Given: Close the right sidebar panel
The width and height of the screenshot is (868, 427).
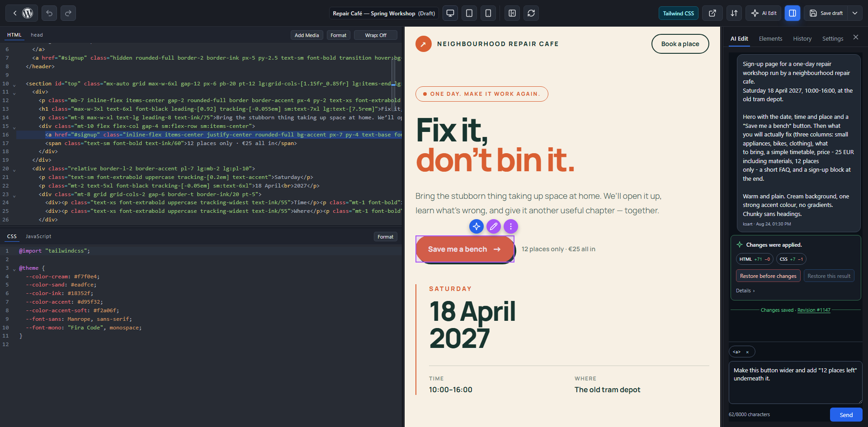Looking at the screenshot, I should pyautogui.click(x=856, y=38).
